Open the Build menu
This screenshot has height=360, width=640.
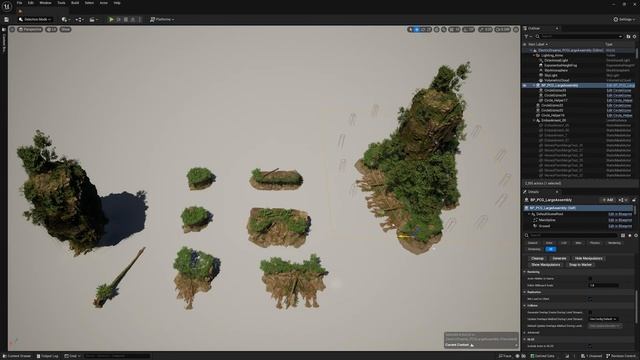pyautogui.click(x=75, y=3)
